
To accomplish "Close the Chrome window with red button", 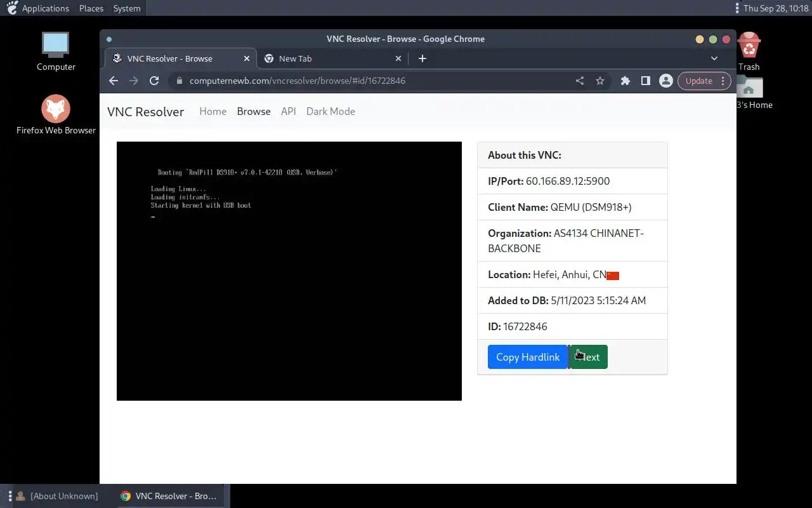I will click(x=726, y=39).
